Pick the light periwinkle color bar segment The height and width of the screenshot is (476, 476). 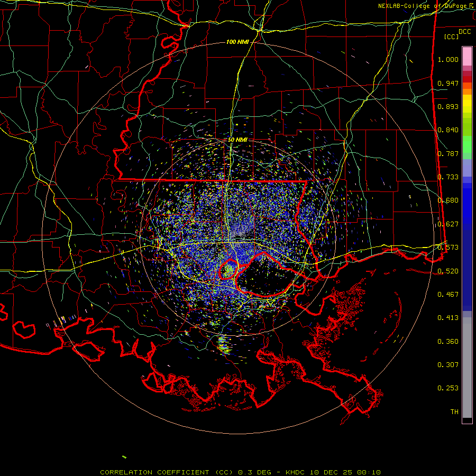click(467, 168)
